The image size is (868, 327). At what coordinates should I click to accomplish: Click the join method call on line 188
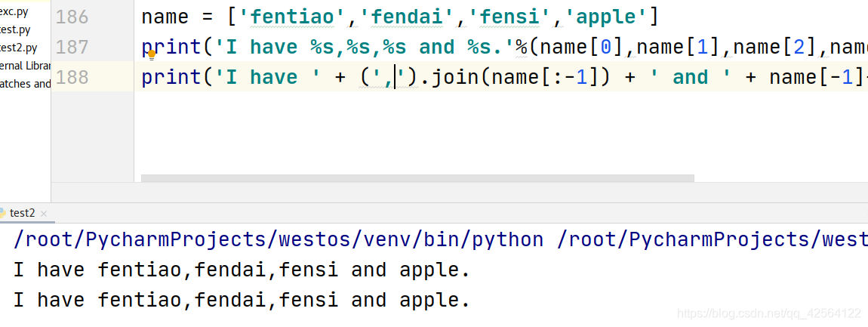tap(455, 77)
